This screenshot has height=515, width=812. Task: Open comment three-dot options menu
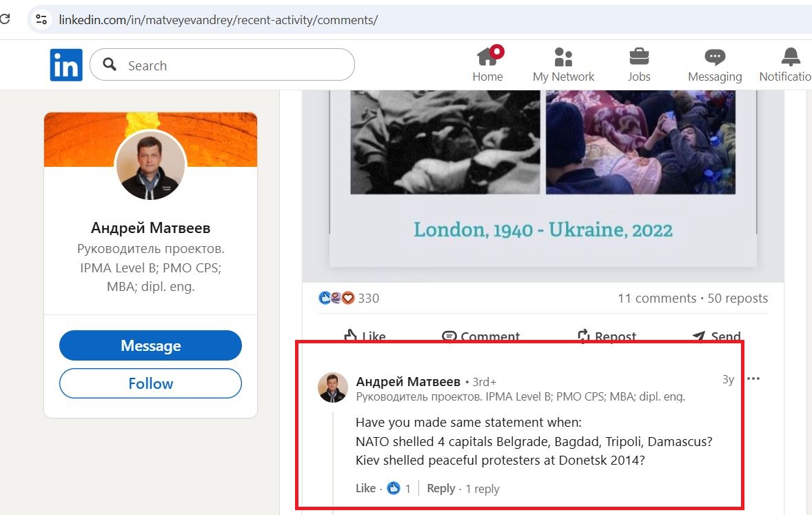753,378
